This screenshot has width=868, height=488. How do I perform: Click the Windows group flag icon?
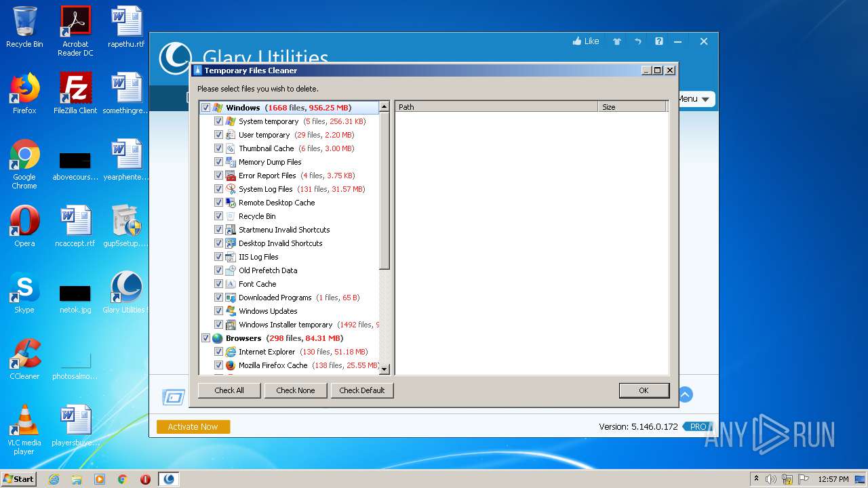(x=218, y=108)
